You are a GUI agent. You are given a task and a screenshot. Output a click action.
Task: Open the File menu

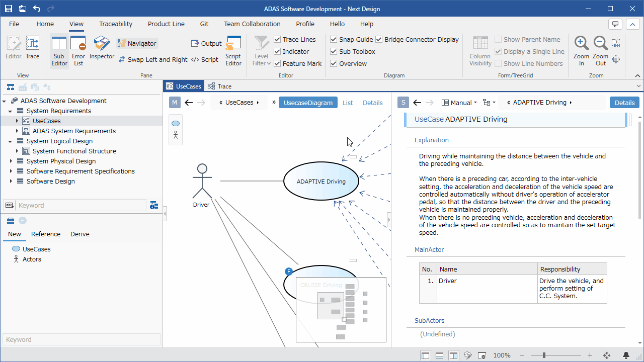pyautogui.click(x=14, y=24)
